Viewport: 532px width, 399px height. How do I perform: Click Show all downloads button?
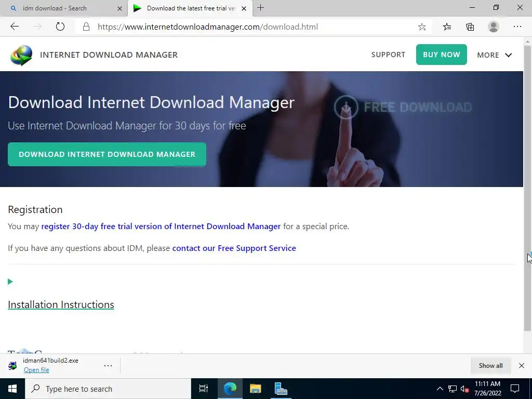[490, 365]
